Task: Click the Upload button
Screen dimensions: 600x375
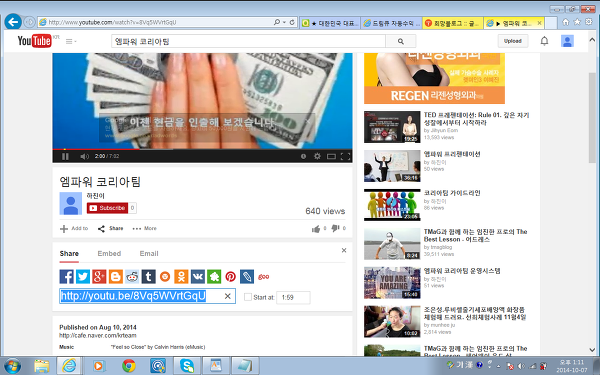Action: point(513,41)
